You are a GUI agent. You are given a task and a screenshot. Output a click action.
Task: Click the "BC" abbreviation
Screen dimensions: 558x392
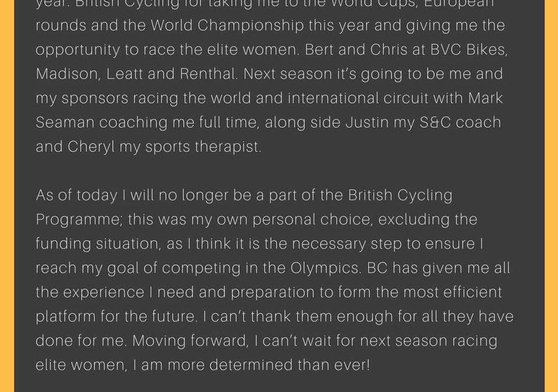[x=377, y=268]
